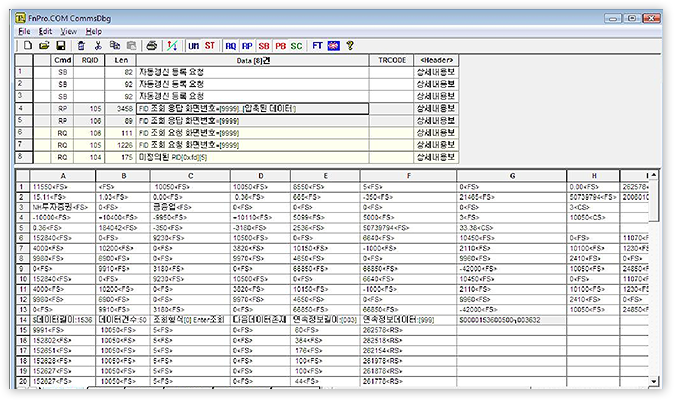Click the question mark help icon
The height and width of the screenshot is (400, 674).
[350, 46]
